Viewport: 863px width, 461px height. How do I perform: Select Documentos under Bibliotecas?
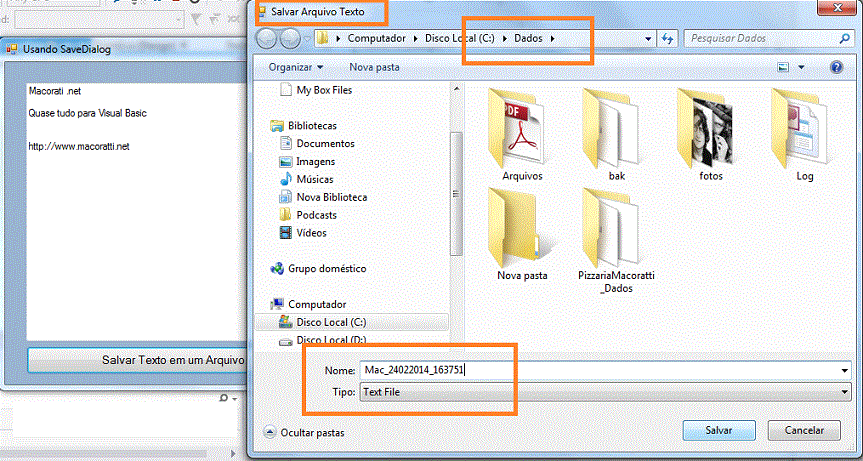[x=325, y=143]
